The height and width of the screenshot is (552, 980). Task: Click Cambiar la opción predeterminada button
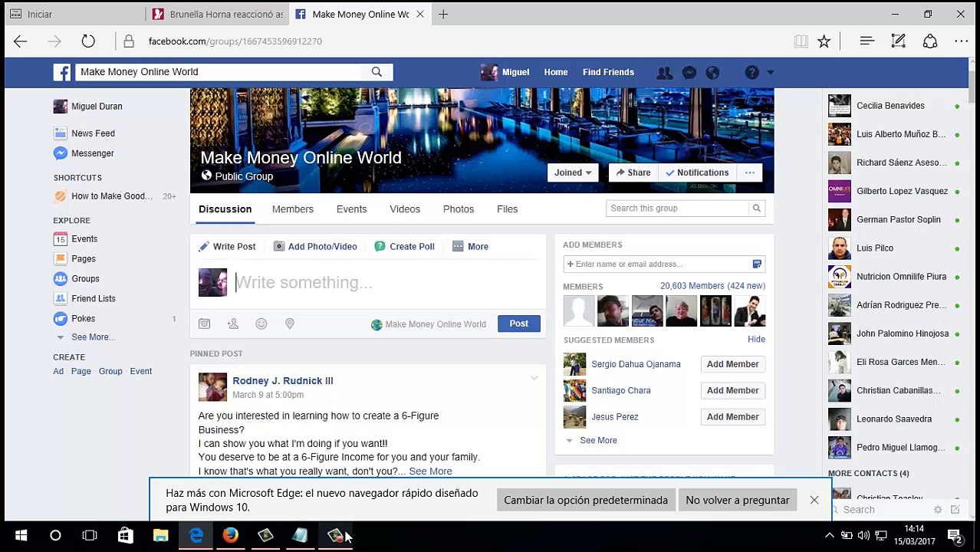(586, 500)
